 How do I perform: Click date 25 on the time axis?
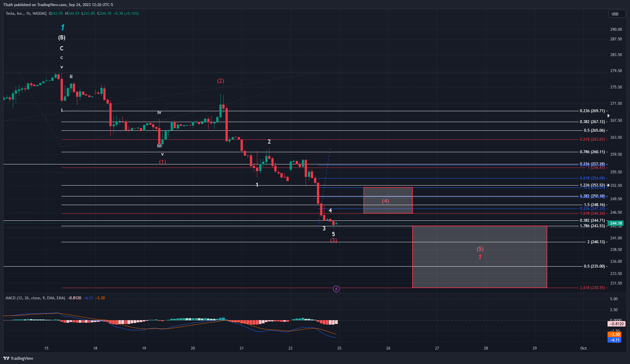click(x=339, y=348)
